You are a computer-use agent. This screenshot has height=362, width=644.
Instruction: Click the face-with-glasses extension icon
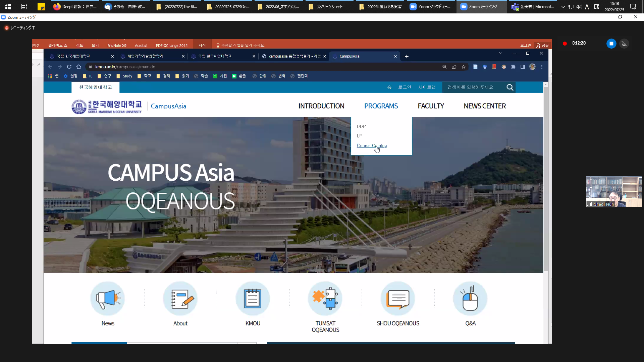click(x=504, y=67)
